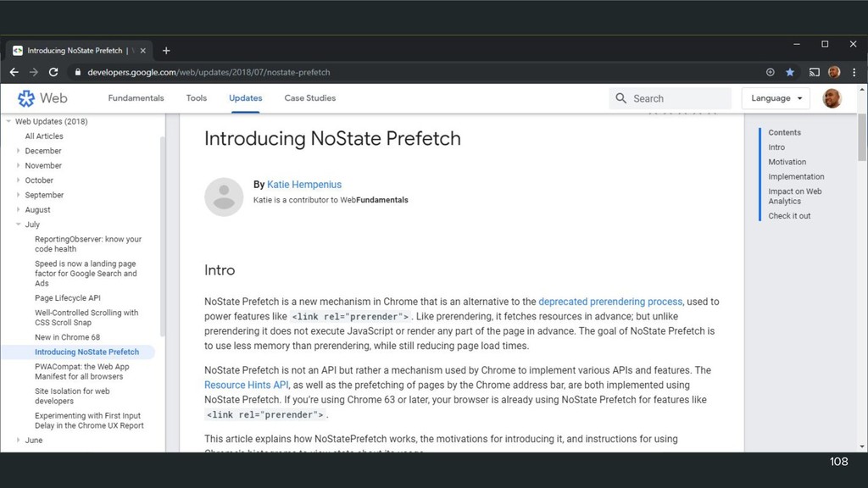Viewport: 868px width, 488px height.
Task: Open Page Lifecycle API article
Action: tap(68, 297)
